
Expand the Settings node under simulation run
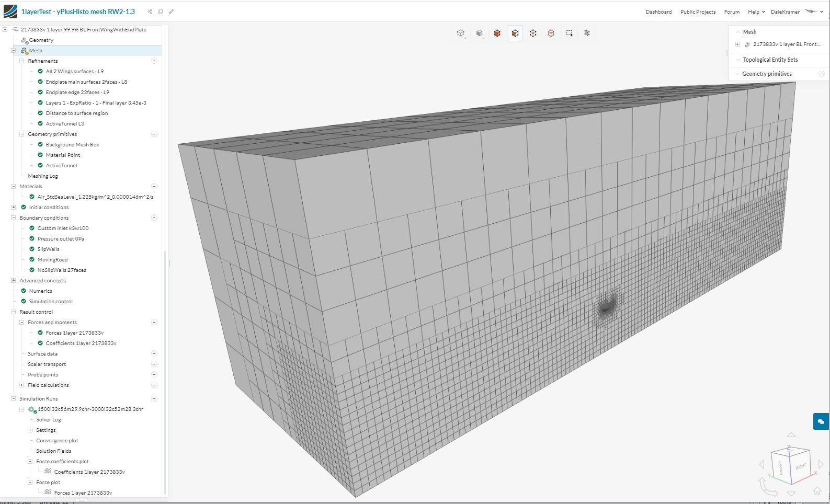30,430
